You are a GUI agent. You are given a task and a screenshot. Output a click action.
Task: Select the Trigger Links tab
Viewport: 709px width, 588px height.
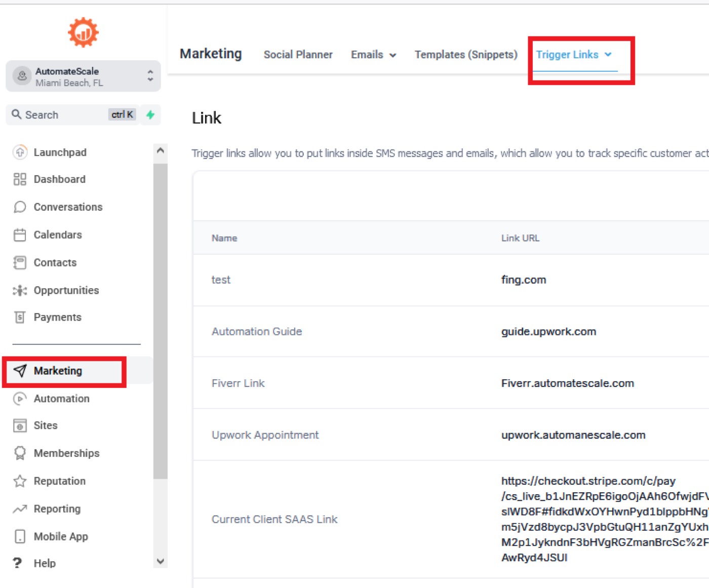pos(567,55)
